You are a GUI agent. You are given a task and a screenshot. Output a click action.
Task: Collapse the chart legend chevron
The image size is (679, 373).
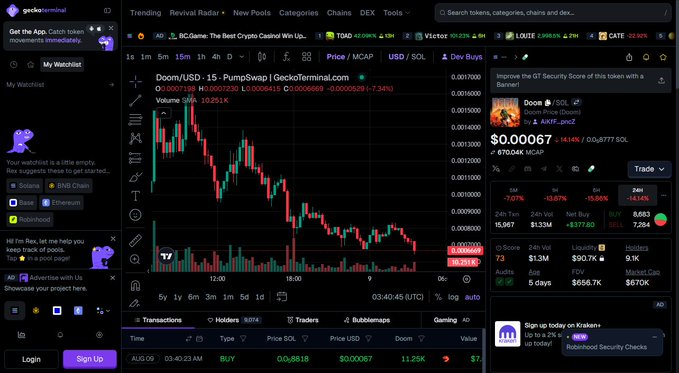pyautogui.click(x=163, y=113)
